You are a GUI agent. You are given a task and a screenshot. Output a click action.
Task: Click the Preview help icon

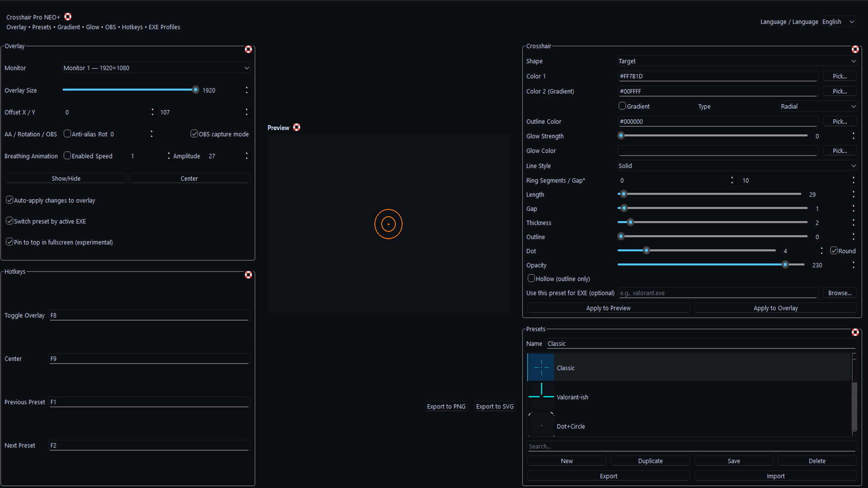coord(297,127)
